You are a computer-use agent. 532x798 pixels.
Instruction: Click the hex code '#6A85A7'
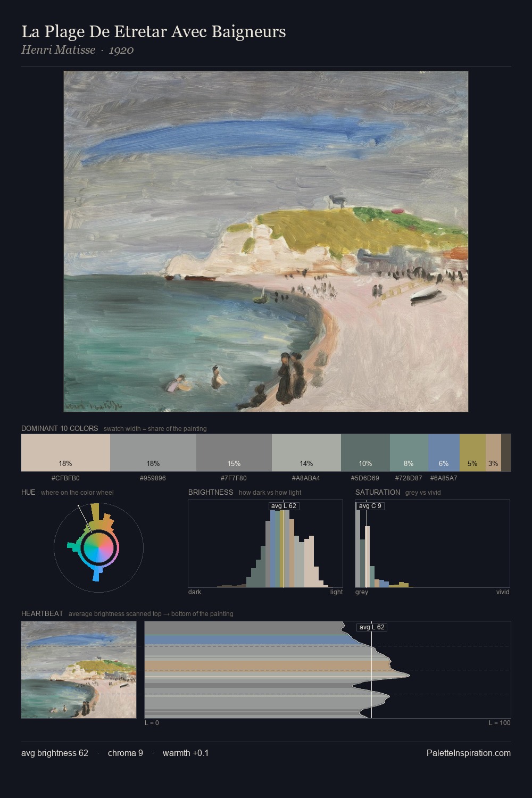point(444,478)
